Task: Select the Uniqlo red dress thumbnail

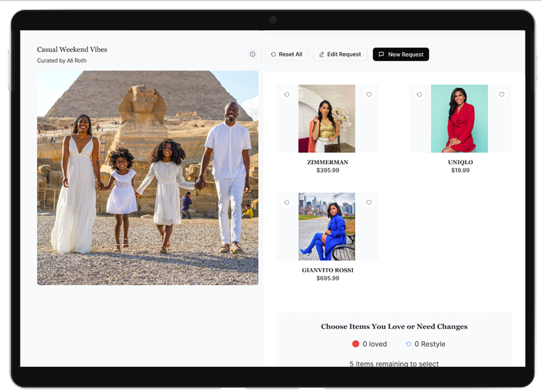Action: (460, 119)
